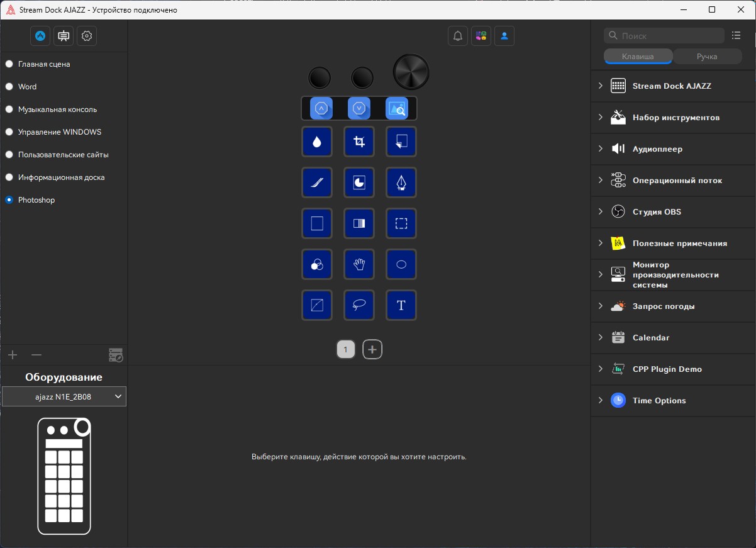This screenshot has width=756, height=548.
Task: Open the user profile icon
Action: point(504,36)
